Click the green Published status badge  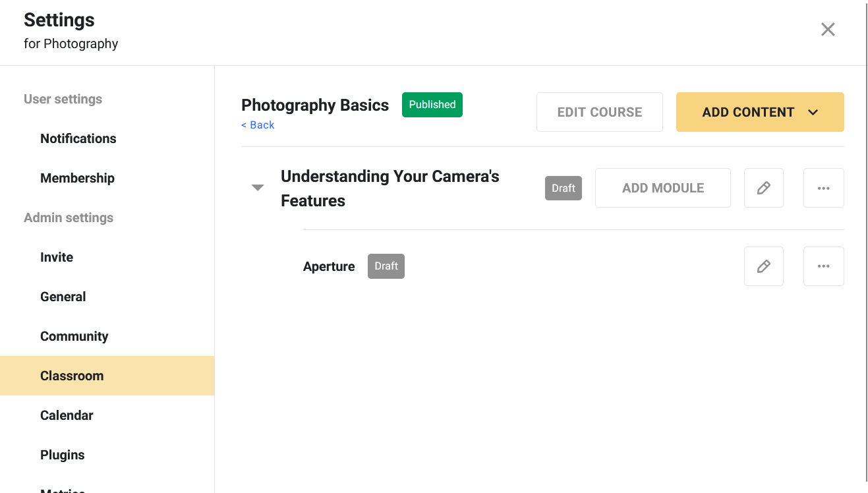(432, 105)
